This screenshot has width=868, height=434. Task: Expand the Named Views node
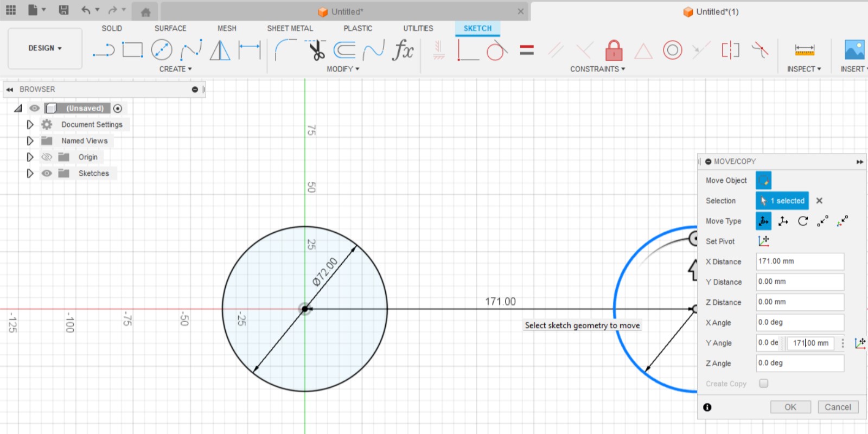(x=30, y=141)
